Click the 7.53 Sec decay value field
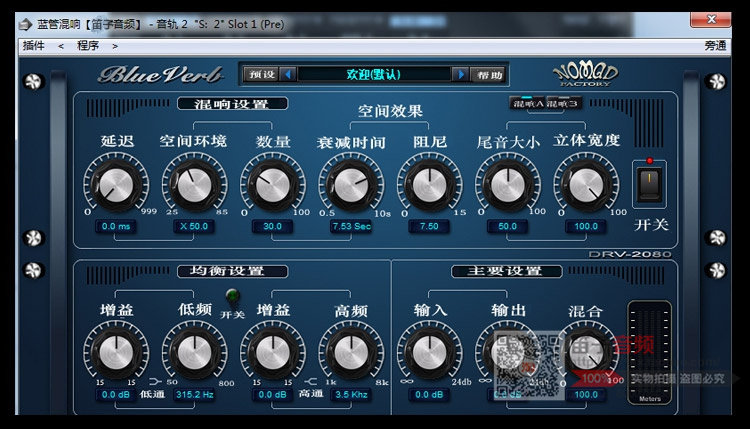This screenshot has height=429, width=750. click(x=351, y=226)
